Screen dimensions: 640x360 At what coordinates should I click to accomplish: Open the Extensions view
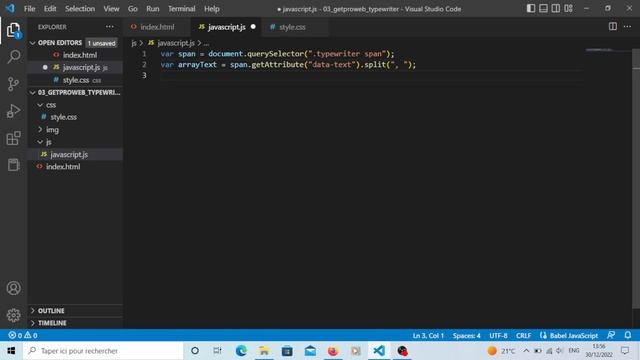point(13,138)
